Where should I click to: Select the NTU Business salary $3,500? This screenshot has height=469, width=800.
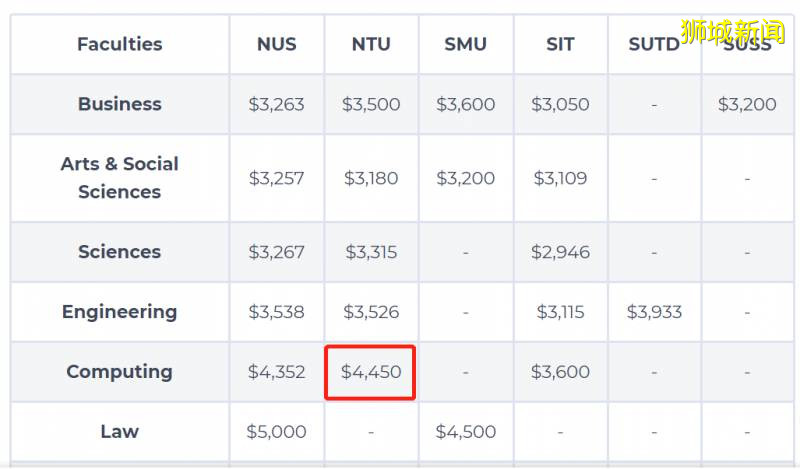click(371, 104)
